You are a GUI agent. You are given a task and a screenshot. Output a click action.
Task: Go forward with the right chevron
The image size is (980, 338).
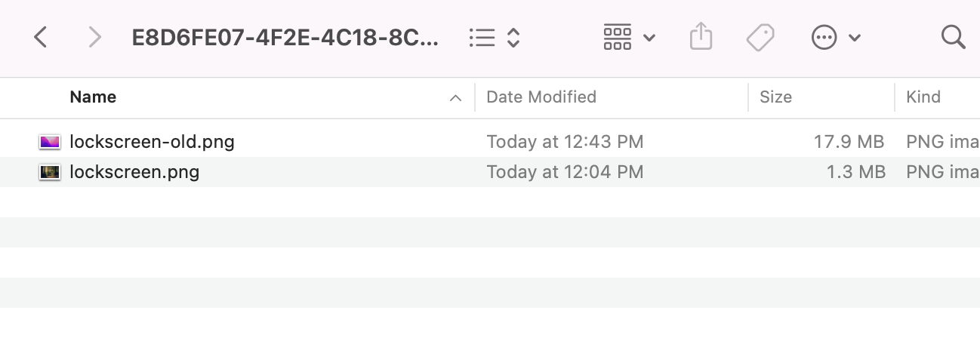tap(94, 37)
